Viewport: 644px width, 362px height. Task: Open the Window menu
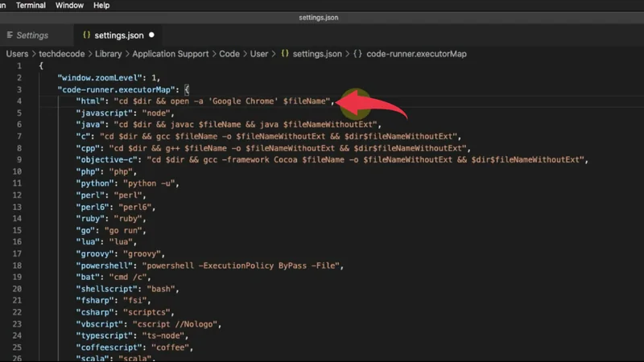68,5
